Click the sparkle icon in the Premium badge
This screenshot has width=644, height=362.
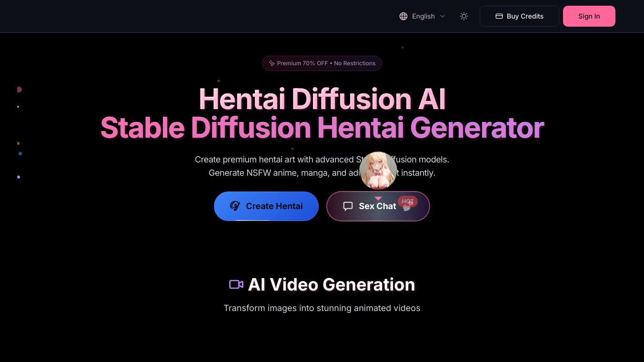[x=272, y=63]
